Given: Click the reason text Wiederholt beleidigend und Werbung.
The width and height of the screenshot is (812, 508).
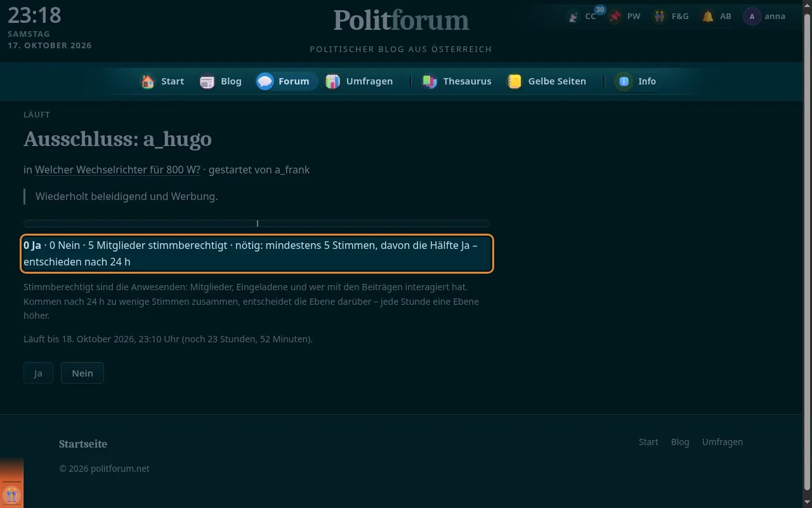Looking at the screenshot, I should pyautogui.click(x=126, y=196).
